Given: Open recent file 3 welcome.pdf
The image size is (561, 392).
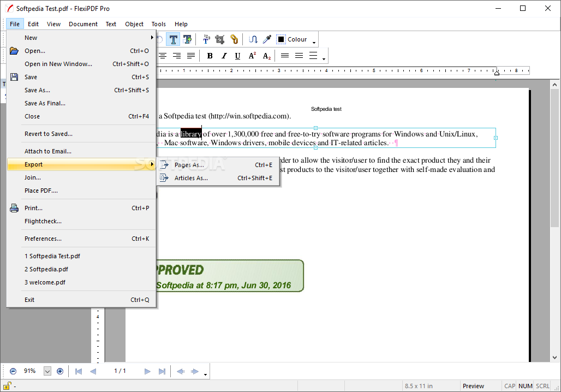Looking at the screenshot, I should 81,282.
